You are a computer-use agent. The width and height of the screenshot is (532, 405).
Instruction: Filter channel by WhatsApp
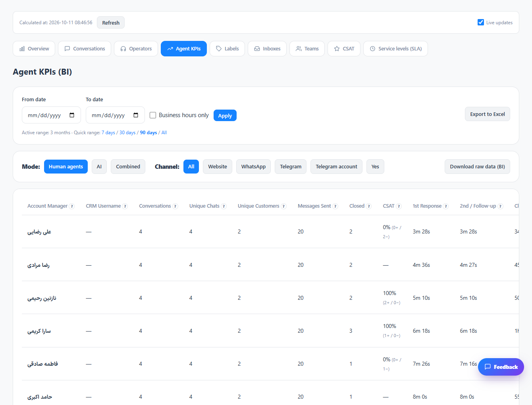click(x=253, y=167)
